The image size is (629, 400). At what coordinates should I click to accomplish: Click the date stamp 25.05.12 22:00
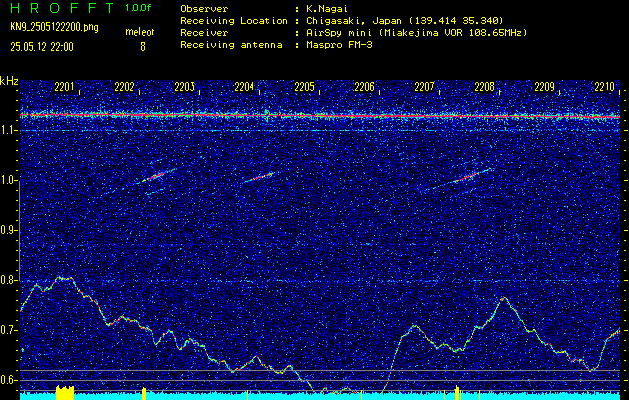pos(42,47)
